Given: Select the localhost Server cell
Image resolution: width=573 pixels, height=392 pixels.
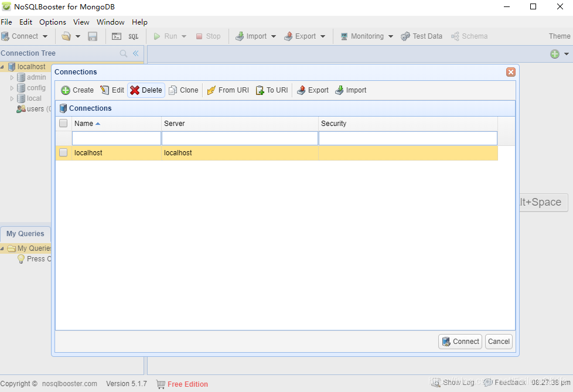Looking at the screenshot, I should 240,153.
